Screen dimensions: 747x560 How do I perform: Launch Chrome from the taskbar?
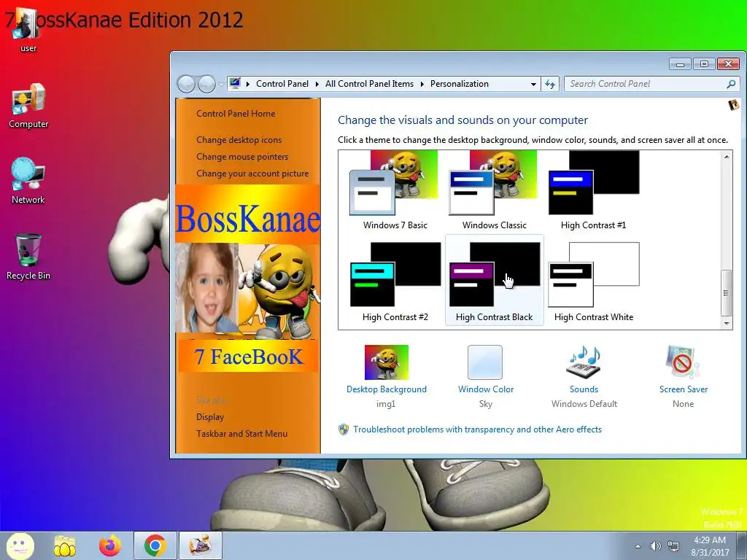155,545
